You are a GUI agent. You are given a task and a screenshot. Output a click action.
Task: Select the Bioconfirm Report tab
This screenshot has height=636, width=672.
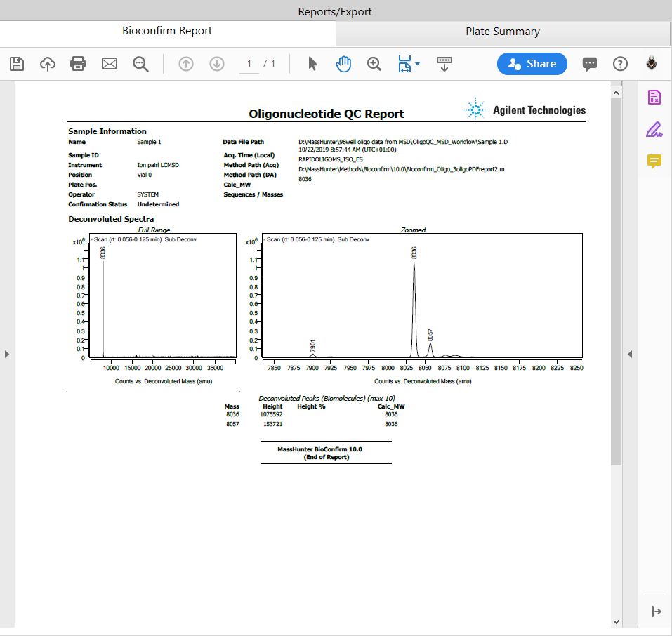pos(167,31)
